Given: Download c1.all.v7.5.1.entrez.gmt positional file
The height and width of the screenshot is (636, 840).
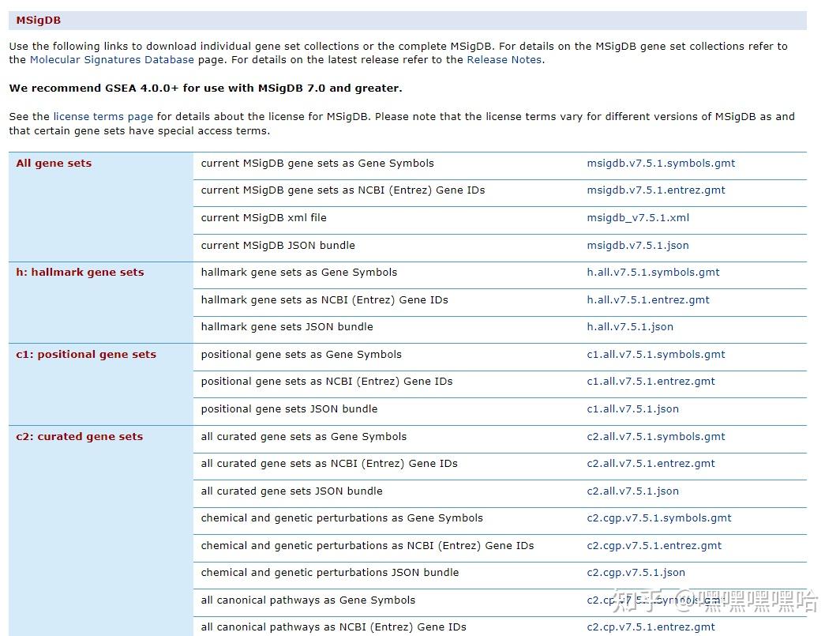Looking at the screenshot, I should 651,382.
